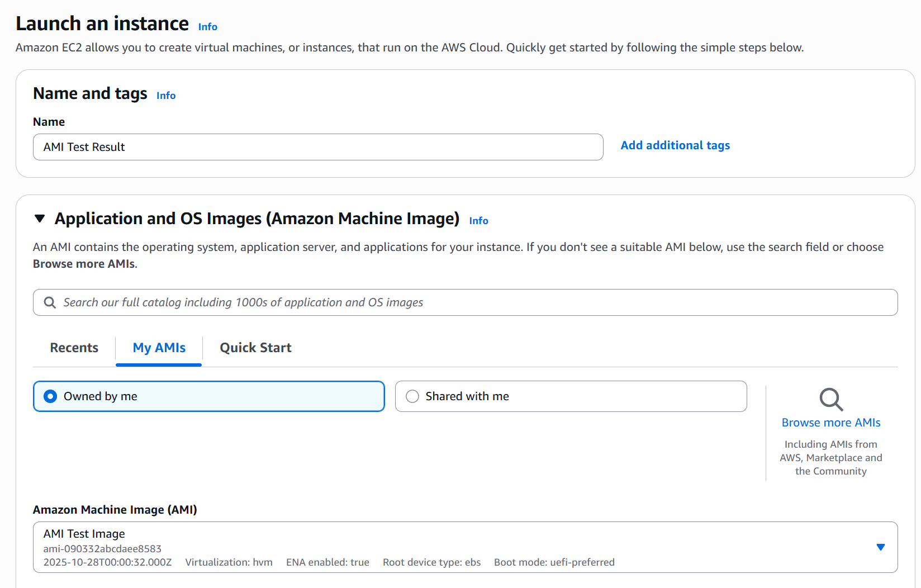Open Info link beside Application and OS Images

(x=478, y=221)
